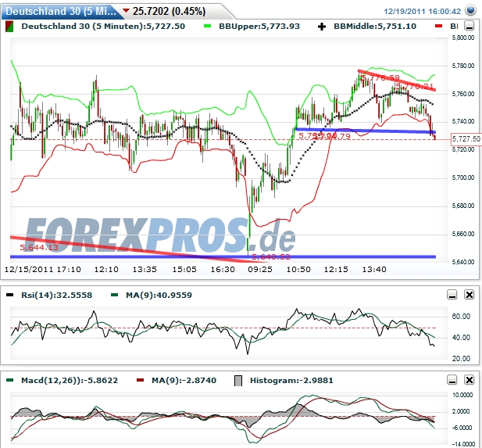This screenshot has height=448, width=482.
Task: Click the 12:10 time axis label
Action: (x=106, y=270)
